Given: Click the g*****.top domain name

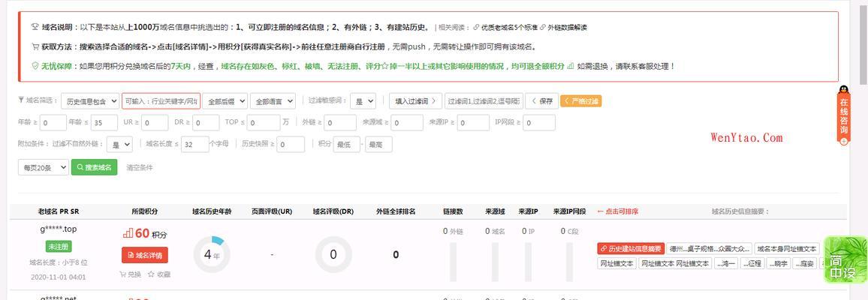Looking at the screenshot, I should [x=58, y=229].
